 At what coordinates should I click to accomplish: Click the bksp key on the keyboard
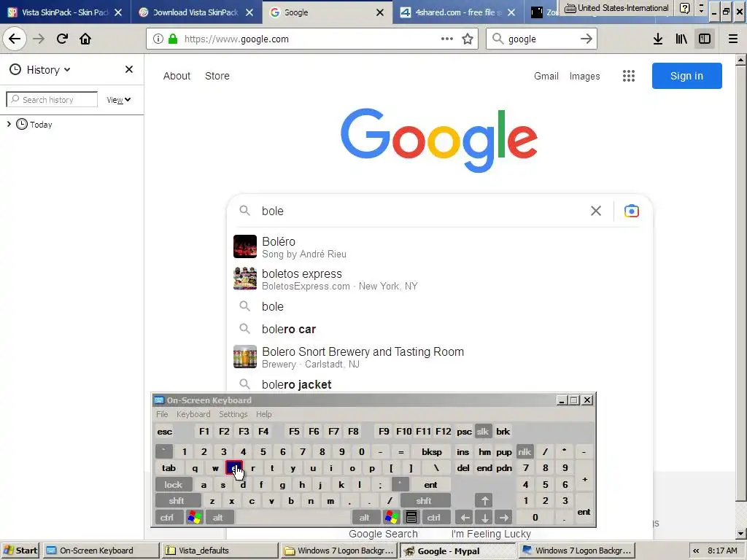432,451
